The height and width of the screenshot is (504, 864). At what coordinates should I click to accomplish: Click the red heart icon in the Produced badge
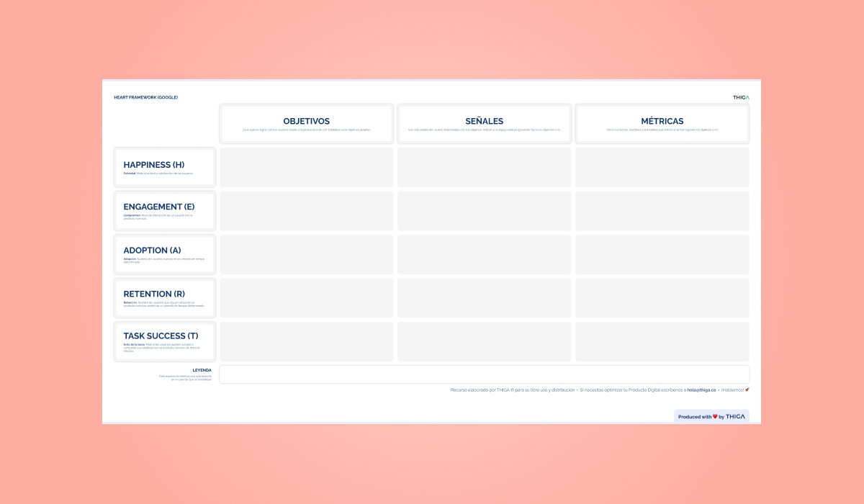(x=715, y=417)
